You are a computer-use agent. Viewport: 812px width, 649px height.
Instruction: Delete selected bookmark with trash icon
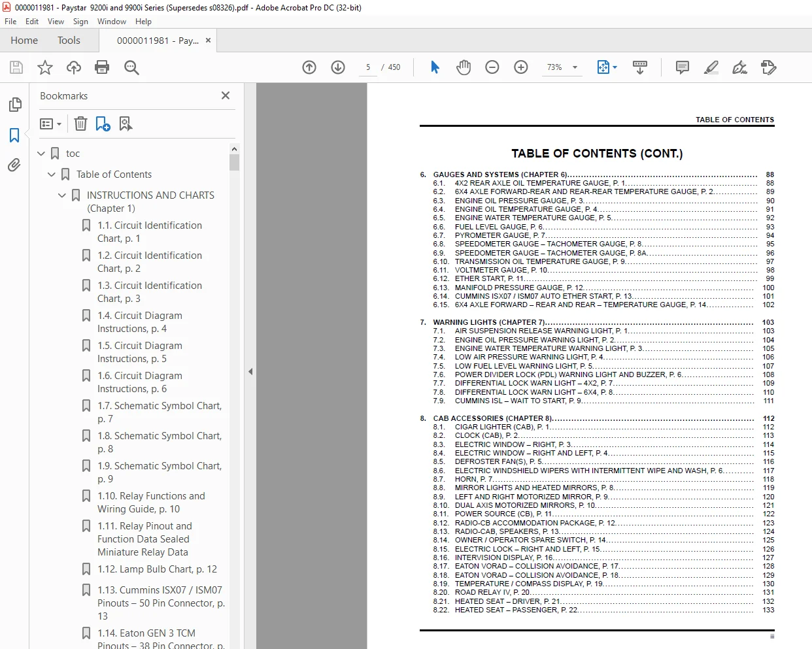[x=80, y=124]
